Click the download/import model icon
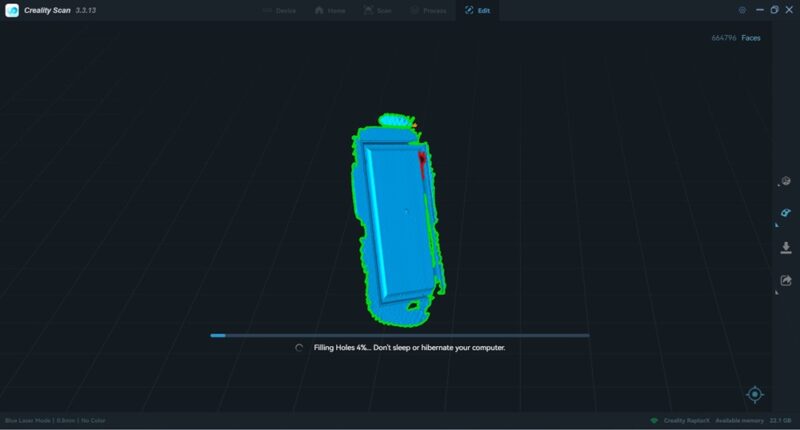 point(786,247)
